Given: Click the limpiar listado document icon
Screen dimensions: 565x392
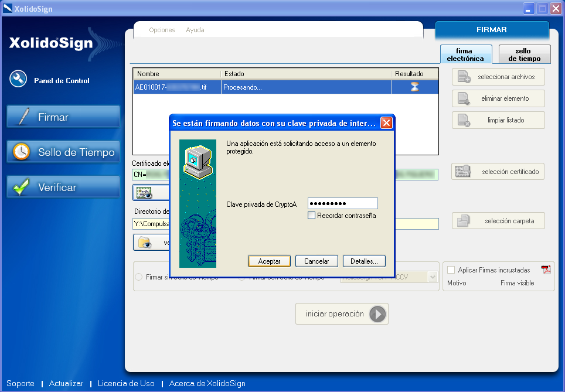Looking at the screenshot, I should click(464, 120).
